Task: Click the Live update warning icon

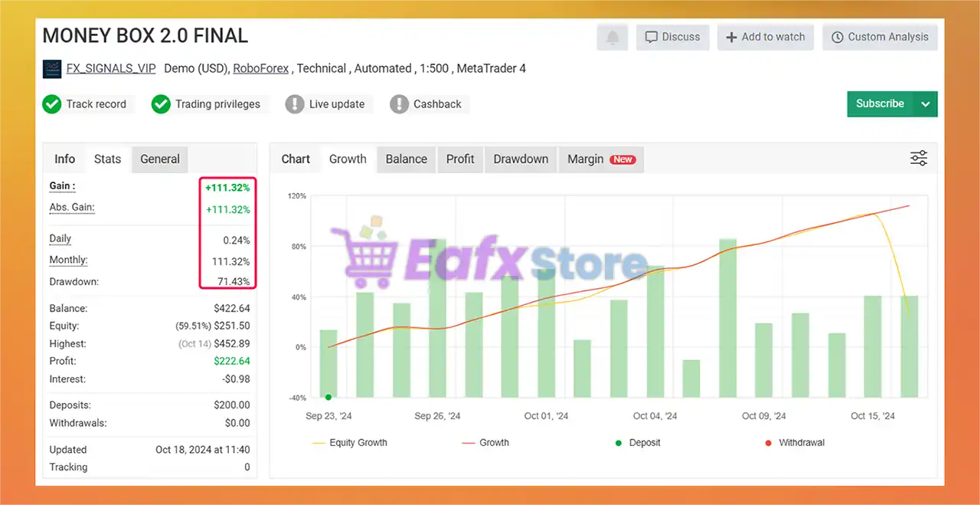Action: (295, 104)
